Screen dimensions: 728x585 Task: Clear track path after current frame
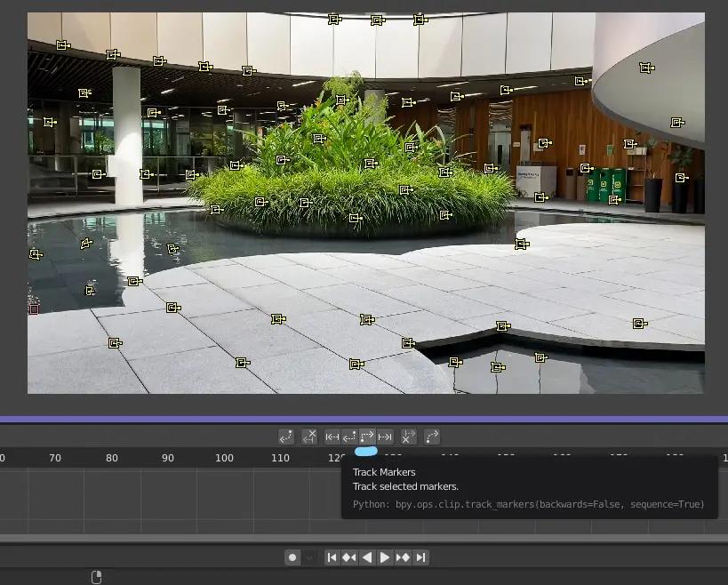408,437
